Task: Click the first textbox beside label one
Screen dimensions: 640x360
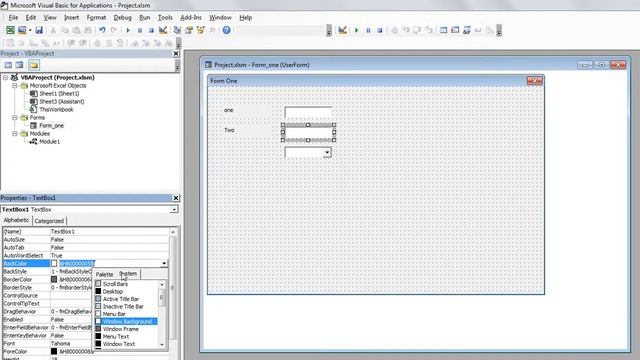Action: coord(308,112)
